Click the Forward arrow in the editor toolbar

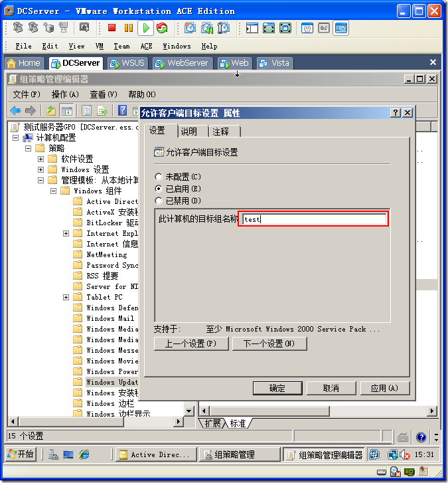click(31, 110)
